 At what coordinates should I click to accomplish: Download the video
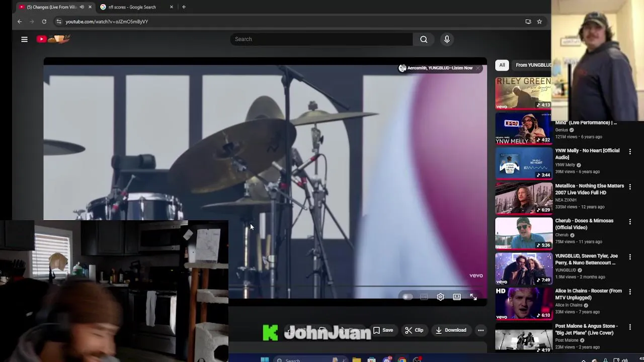point(451,330)
